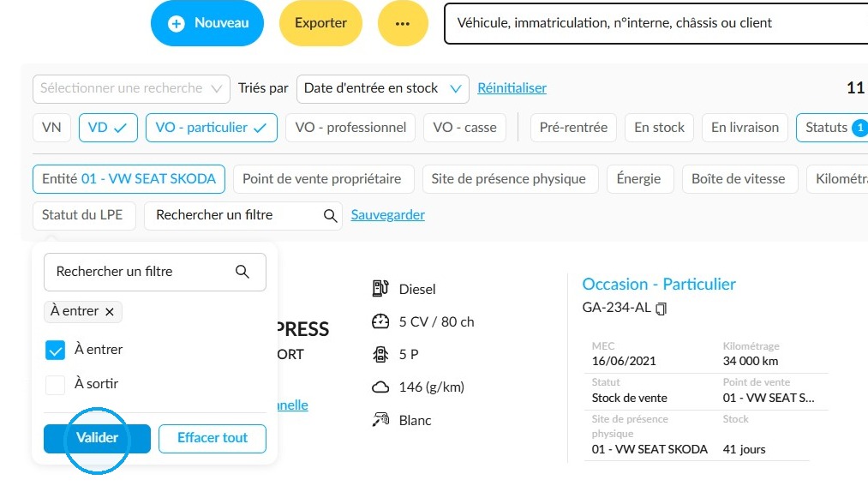868x486 pixels.
Task: Click the fuel pump Diesel icon
Action: click(x=380, y=288)
